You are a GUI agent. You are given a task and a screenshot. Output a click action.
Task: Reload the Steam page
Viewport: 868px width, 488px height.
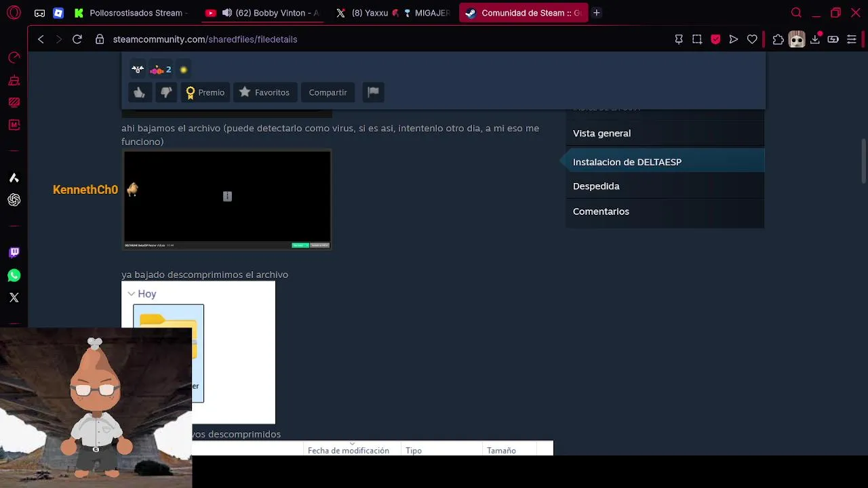tap(77, 39)
